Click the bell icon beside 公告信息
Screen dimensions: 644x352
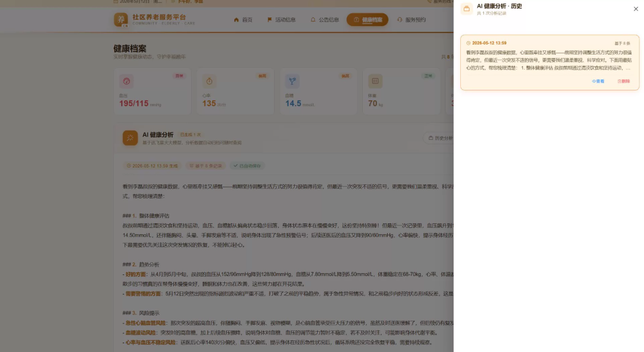313,20
